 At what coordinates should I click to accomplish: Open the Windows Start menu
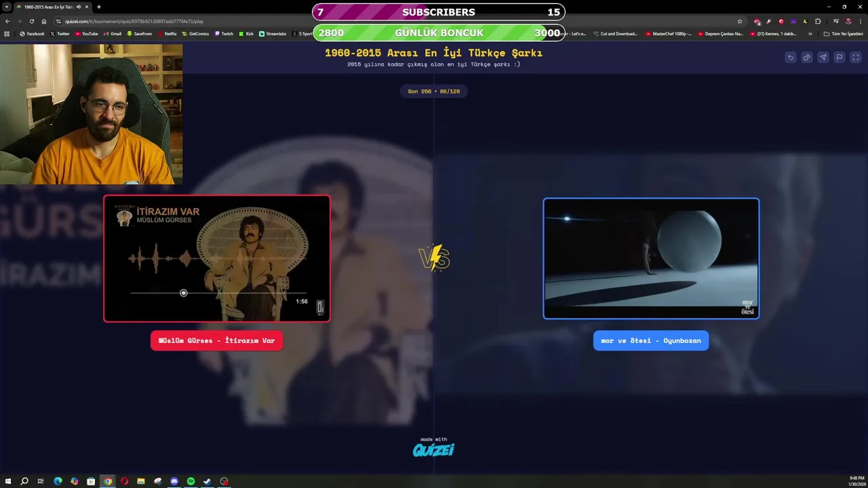pyautogui.click(x=8, y=481)
